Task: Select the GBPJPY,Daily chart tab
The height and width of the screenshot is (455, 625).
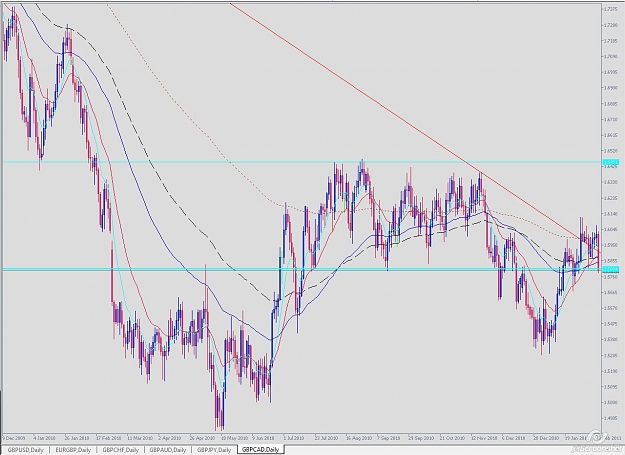Action: [x=214, y=450]
